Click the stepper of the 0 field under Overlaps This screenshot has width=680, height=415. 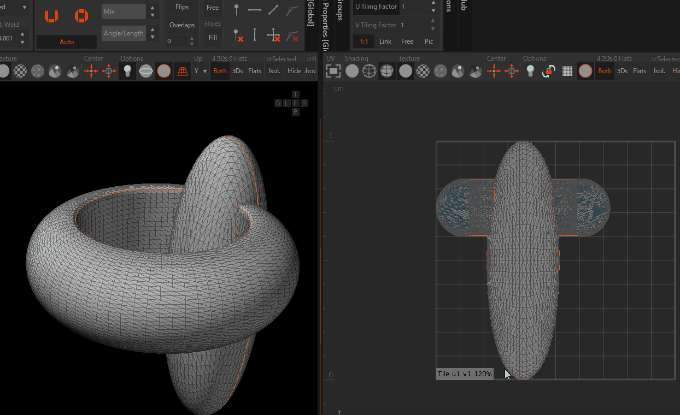point(191,41)
